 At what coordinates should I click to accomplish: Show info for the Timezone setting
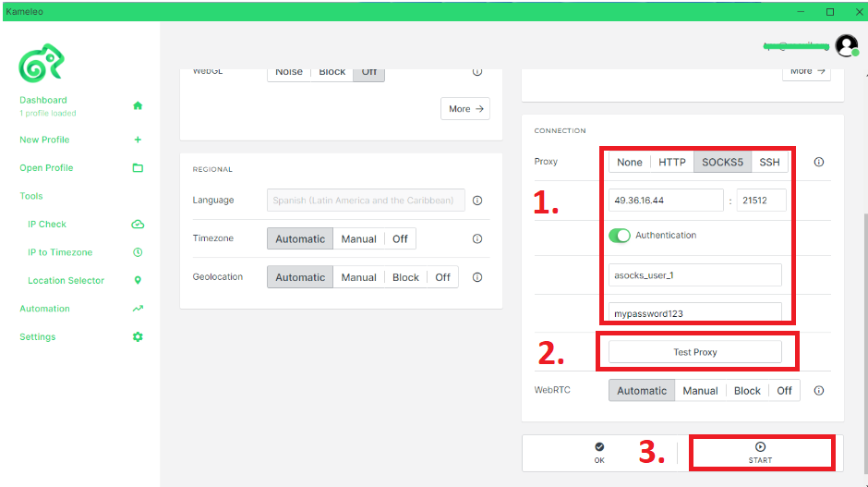(x=477, y=238)
